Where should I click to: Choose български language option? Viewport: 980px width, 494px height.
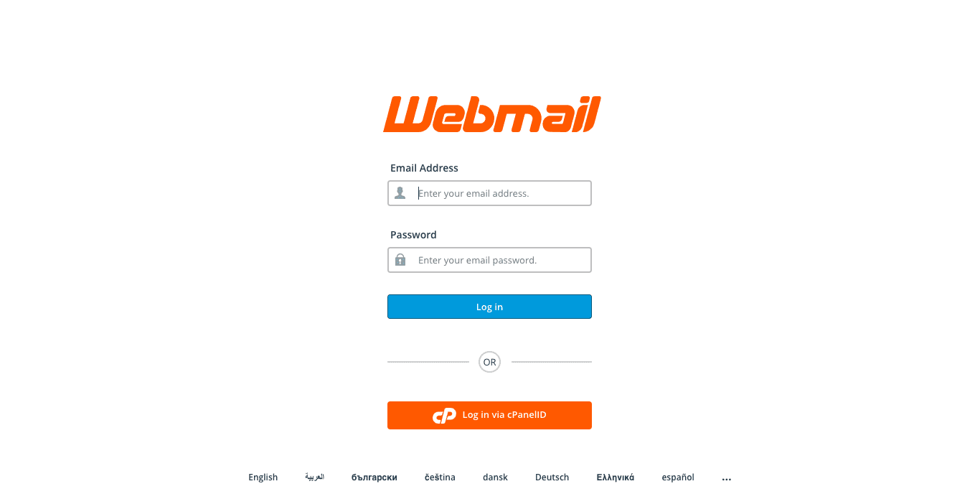374,477
